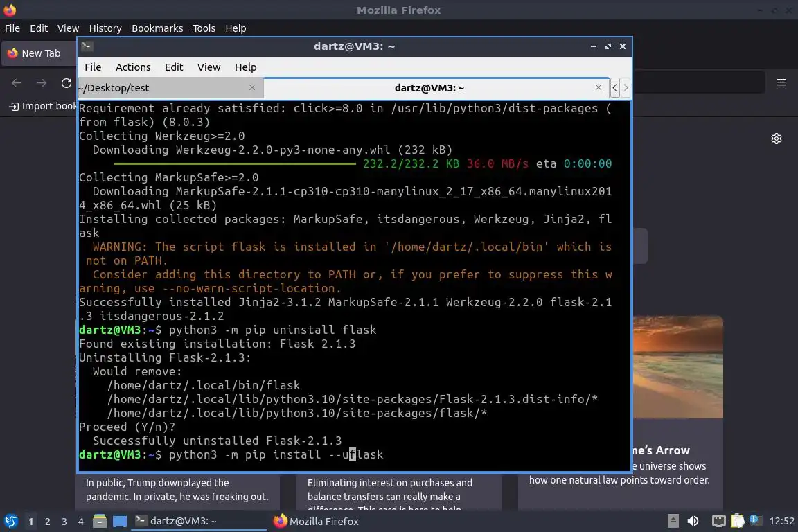Click 'Proceed (Y/n)?' line in terminal

coord(127,427)
